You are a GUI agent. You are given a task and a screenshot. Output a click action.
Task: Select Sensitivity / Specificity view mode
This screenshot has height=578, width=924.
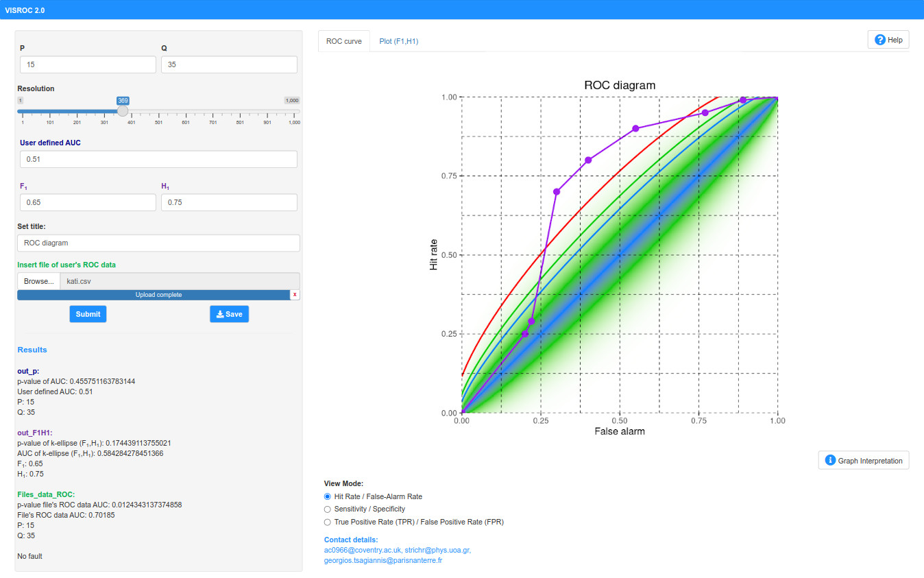pos(328,509)
